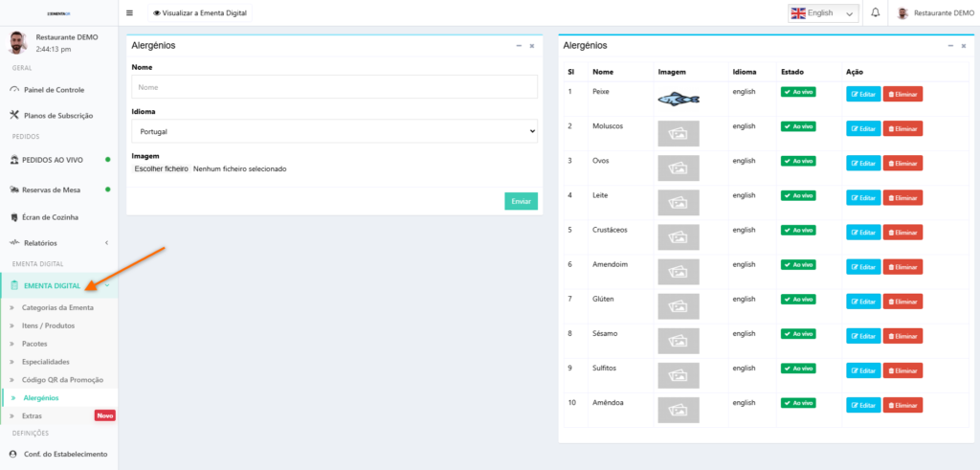Collapse the EMENTA DIGITAL sidebar section

[x=107, y=285]
